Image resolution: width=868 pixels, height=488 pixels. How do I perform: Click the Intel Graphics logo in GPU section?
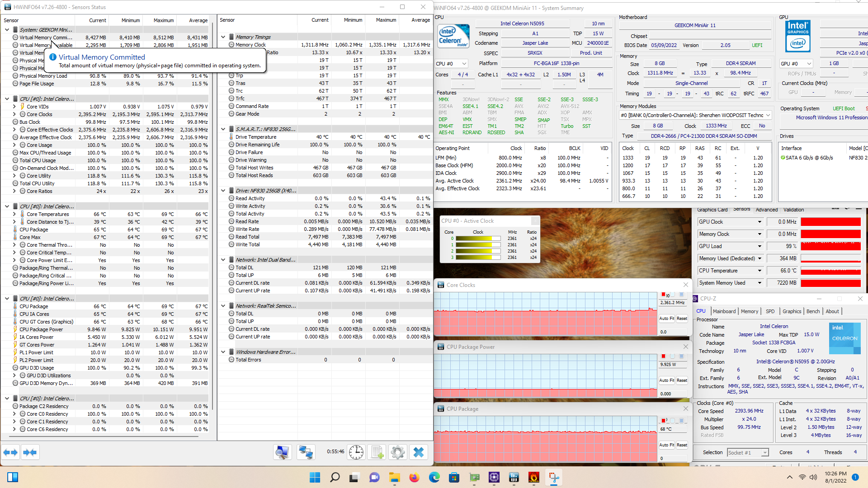coord(797,36)
